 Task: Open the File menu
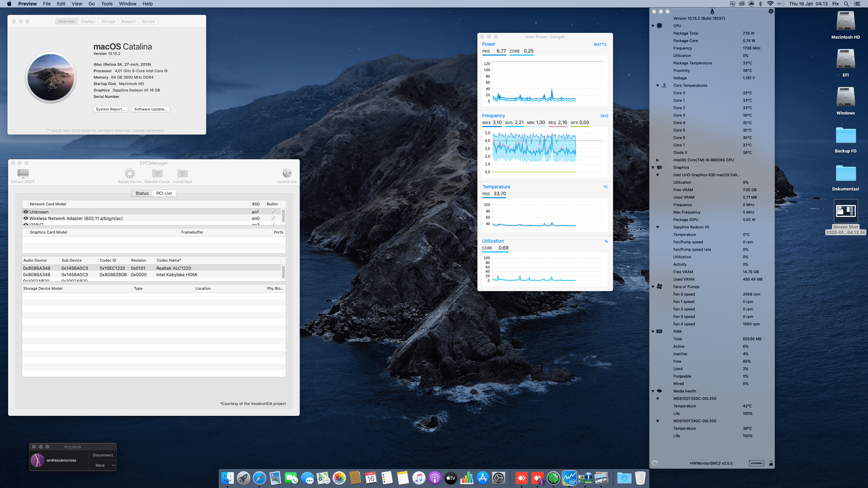pyautogui.click(x=47, y=4)
